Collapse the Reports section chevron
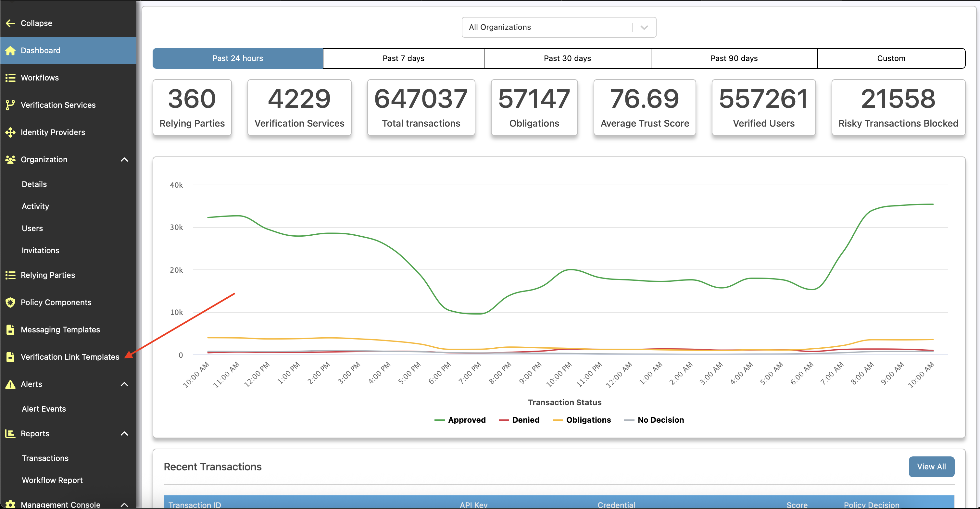 [x=124, y=434]
